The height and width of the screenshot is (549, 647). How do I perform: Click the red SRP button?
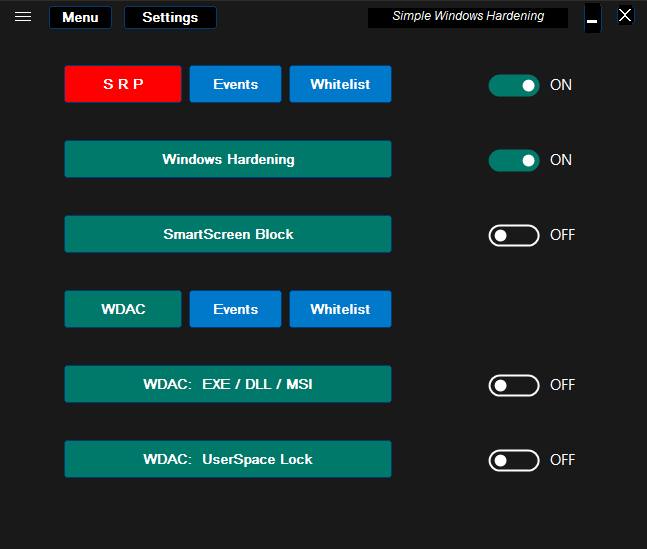click(123, 84)
